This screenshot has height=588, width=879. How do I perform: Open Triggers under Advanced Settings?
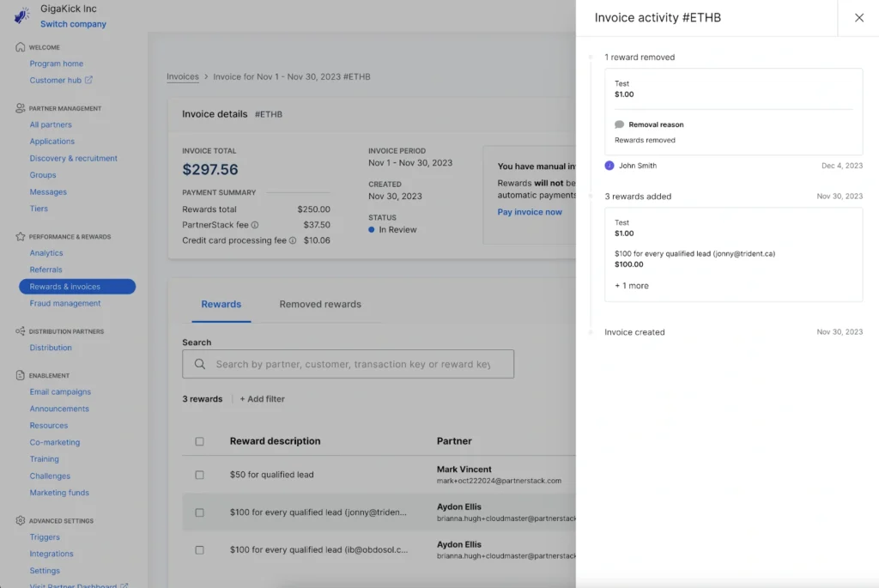[45, 537]
